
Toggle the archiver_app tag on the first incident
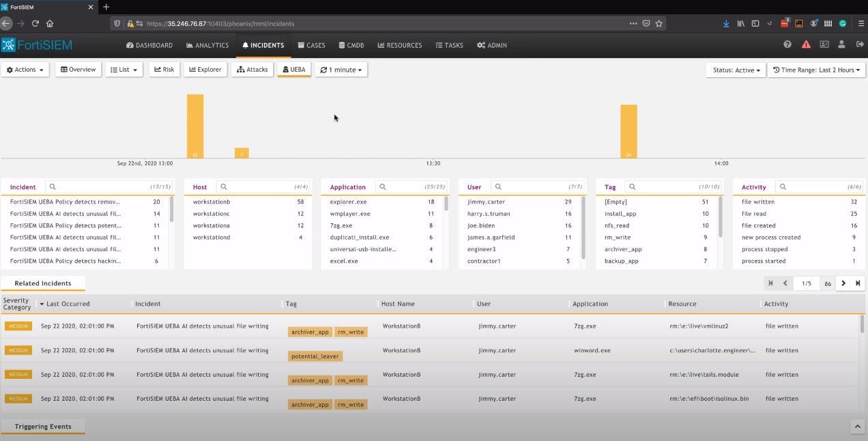tap(310, 332)
